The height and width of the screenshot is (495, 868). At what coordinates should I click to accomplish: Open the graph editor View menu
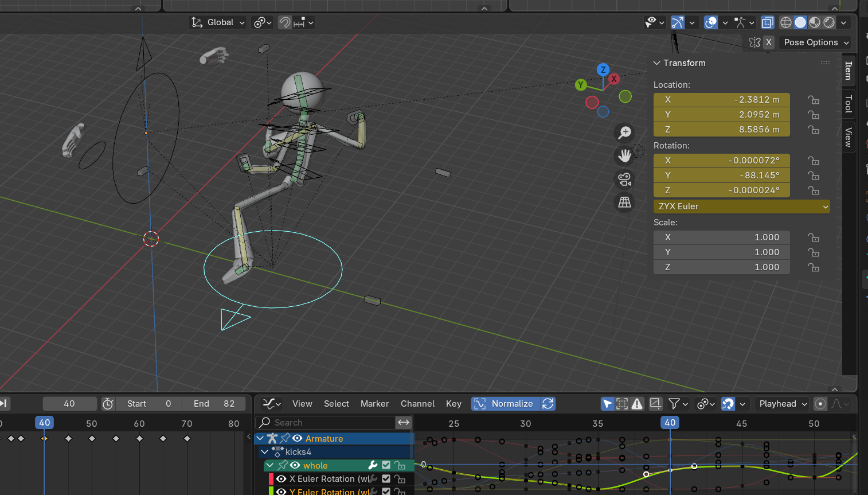(x=302, y=404)
